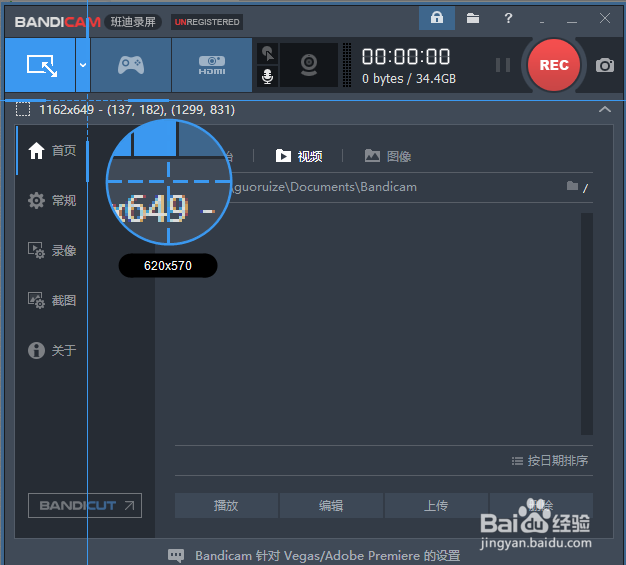
Task: Click the dashed rectangle selection icon
Action: 23,109
